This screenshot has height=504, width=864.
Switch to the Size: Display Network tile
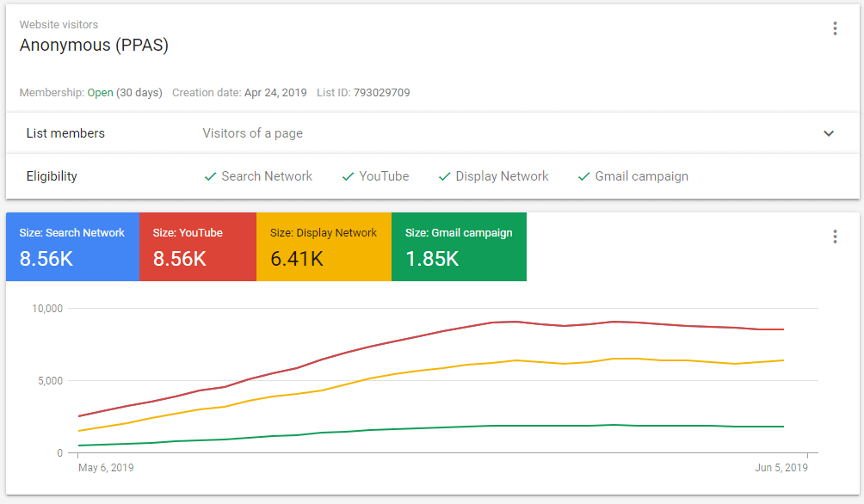click(x=324, y=247)
